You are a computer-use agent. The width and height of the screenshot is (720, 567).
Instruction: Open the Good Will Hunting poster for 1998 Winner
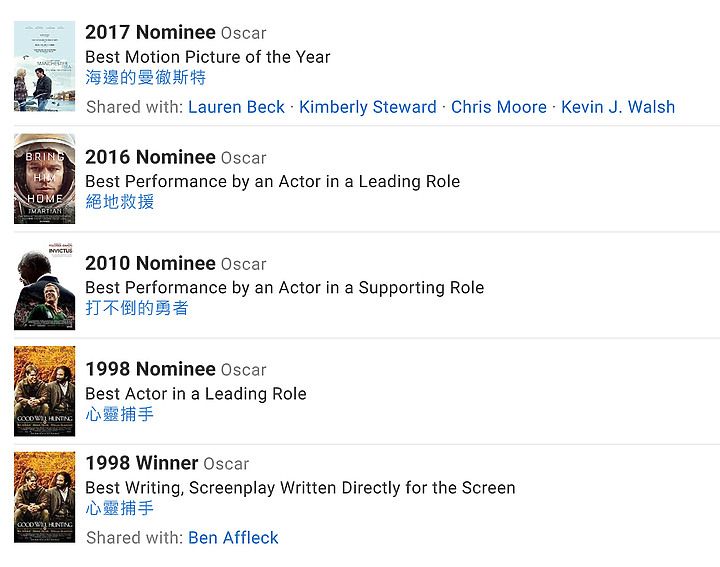pos(45,497)
